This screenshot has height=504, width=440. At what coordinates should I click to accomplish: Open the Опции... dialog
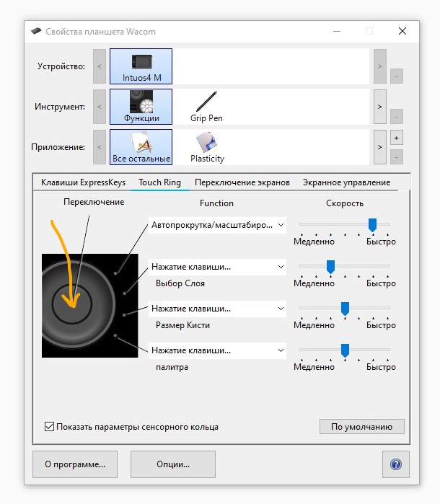click(x=173, y=464)
